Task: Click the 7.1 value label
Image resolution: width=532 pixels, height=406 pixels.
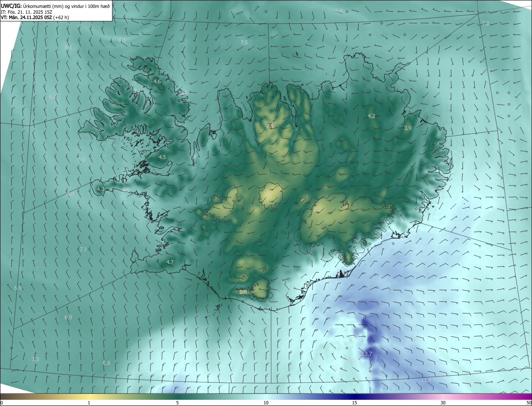Action: click(x=83, y=249)
